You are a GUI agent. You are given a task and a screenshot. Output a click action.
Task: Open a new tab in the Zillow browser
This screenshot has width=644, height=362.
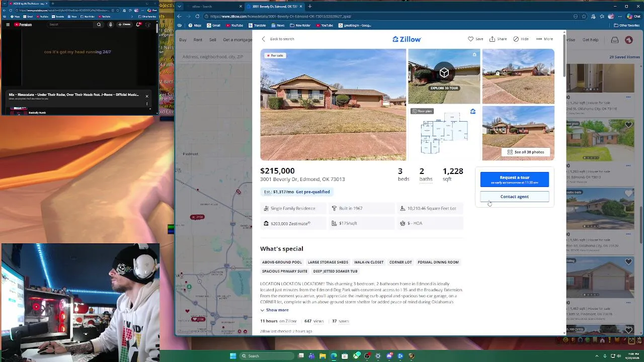click(310, 7)
